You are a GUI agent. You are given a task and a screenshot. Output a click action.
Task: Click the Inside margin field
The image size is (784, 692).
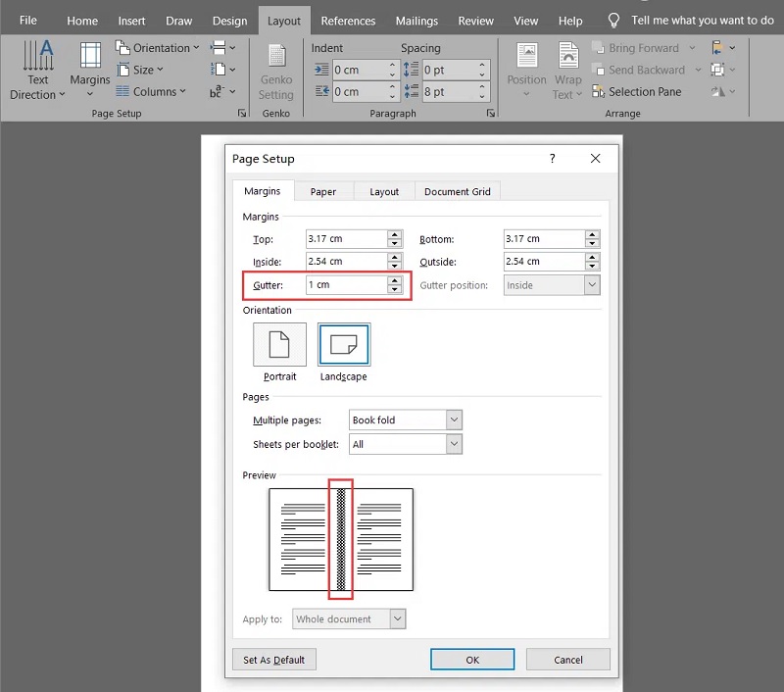pyautogui.click(x=346, y=261)
